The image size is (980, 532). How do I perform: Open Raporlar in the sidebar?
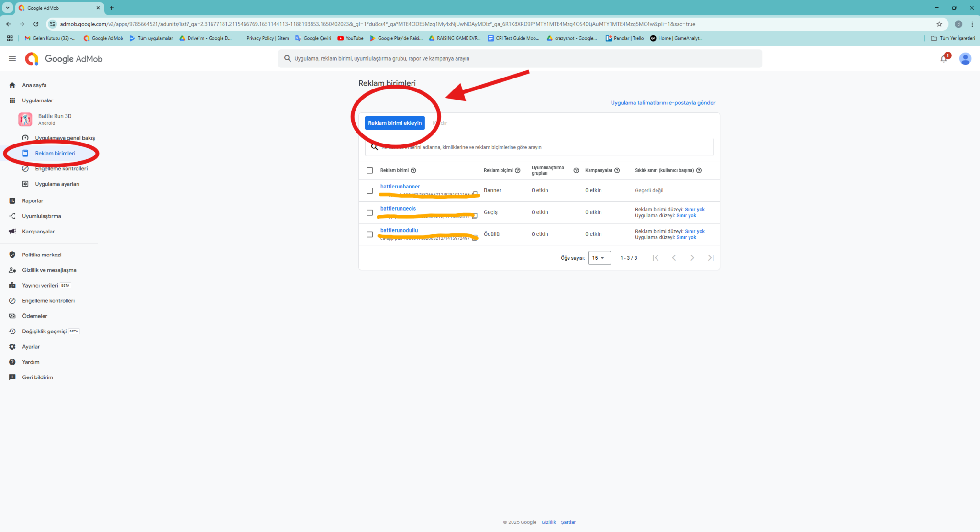point(33,201)
